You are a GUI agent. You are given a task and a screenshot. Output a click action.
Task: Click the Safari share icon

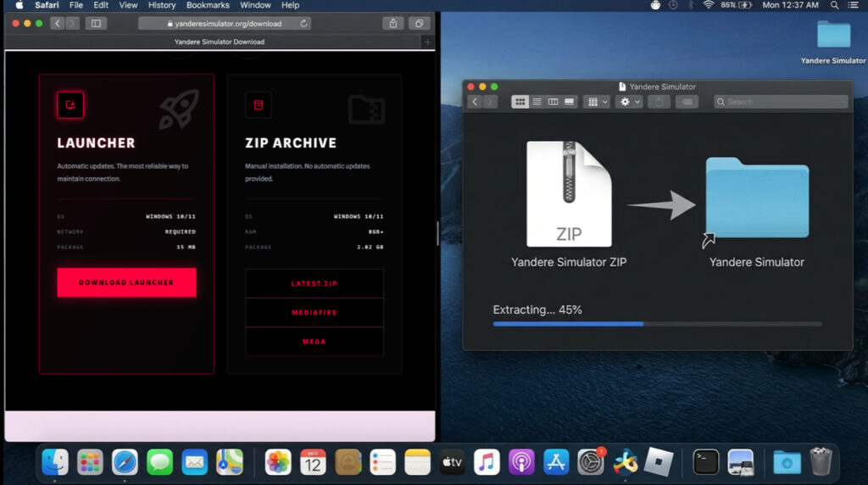pyautogui.click(x=393, y=23)
